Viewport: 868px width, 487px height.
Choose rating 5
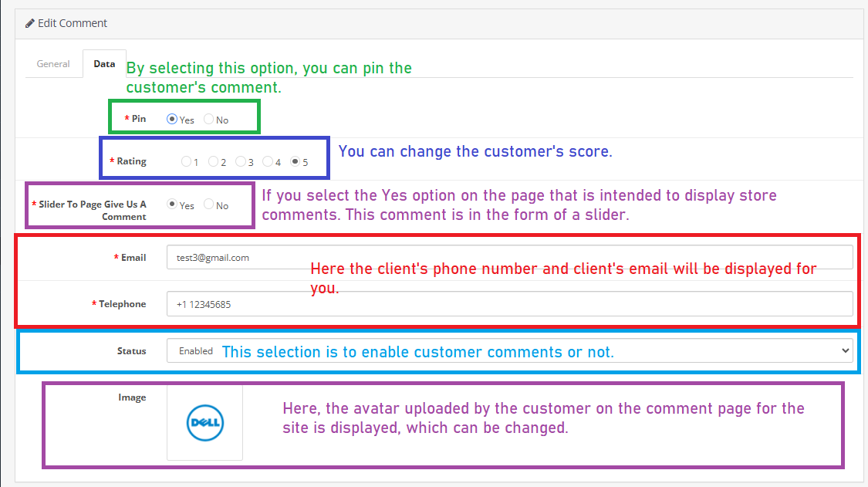[295, 162]
